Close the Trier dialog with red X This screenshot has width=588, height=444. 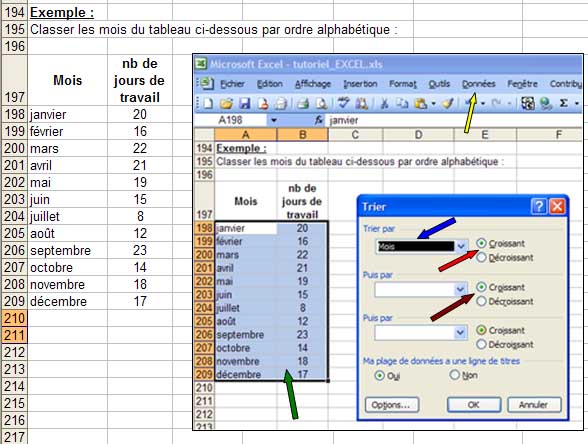point(557,206)
